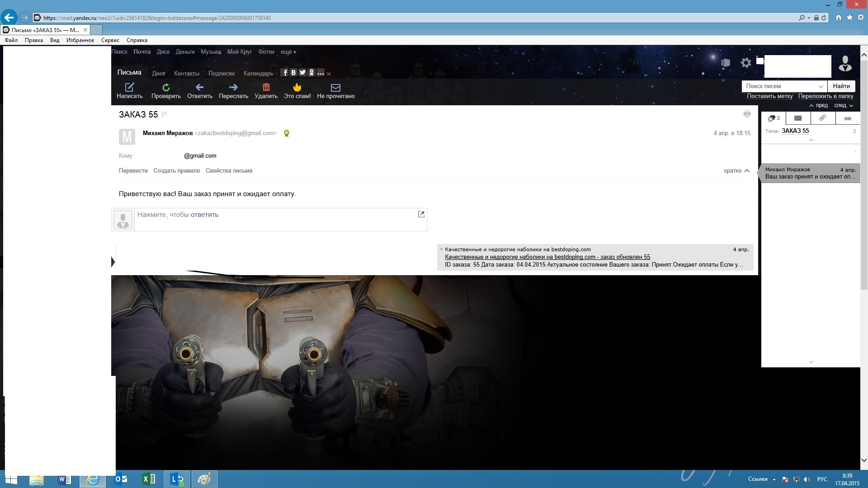The height and width of the screenshot is (488, 868).
Task: Toggle the flag next to ЗАКАЗ 55
Action: pyautogui.click(x=165, y=114)
